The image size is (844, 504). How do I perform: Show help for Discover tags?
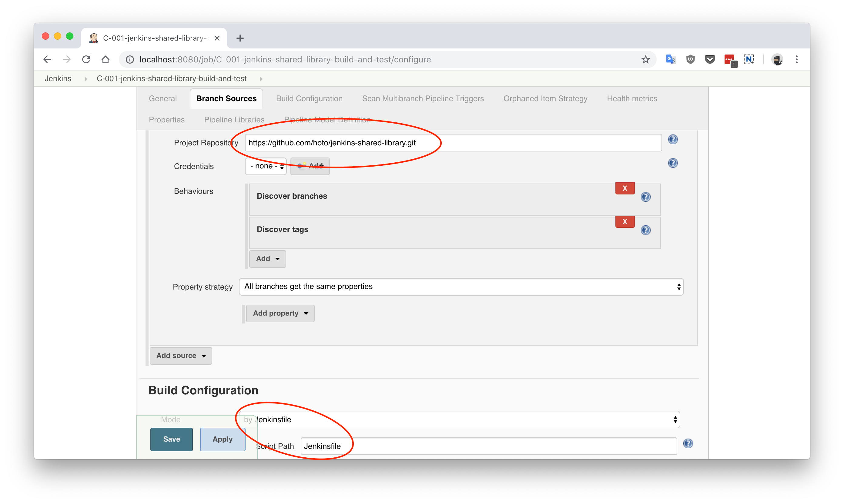(x=645, y=230)
